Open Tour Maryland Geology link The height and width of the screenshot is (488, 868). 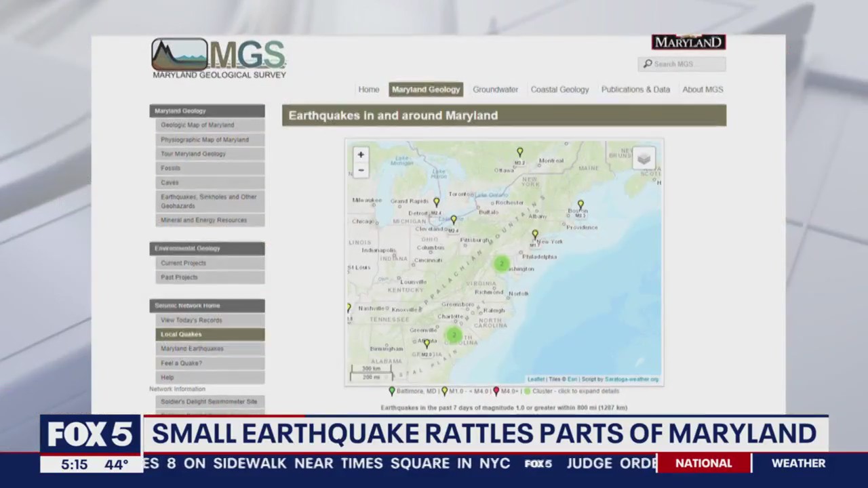(210, 154)
